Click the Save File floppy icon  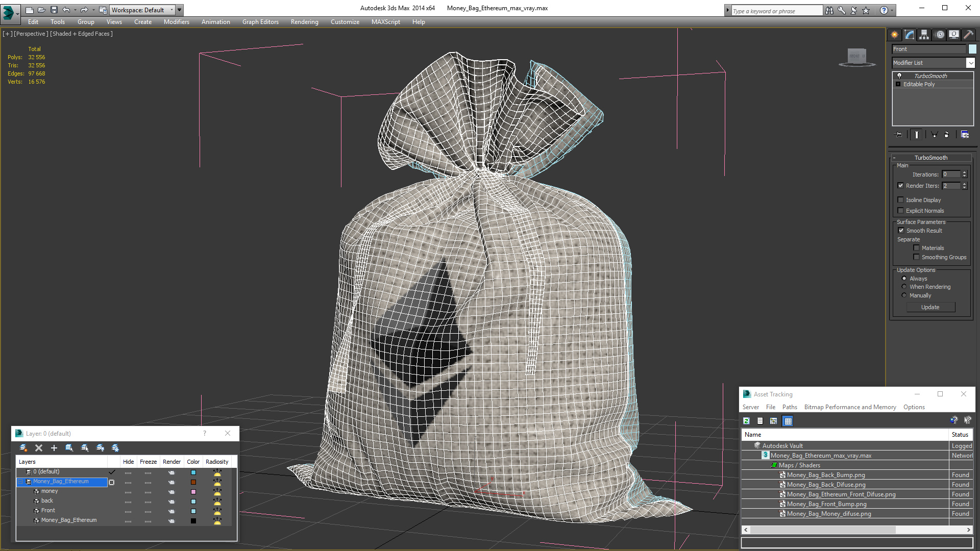54,10
